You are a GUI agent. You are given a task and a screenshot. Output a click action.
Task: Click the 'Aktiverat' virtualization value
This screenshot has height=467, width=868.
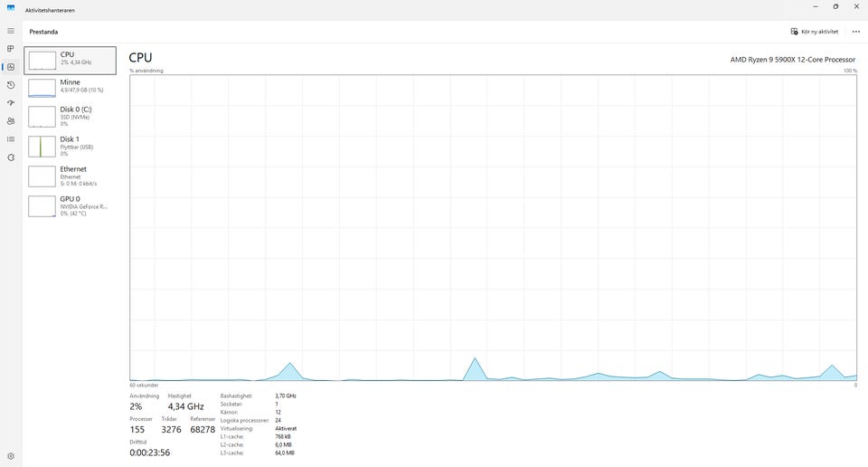(x=287, y=429)
